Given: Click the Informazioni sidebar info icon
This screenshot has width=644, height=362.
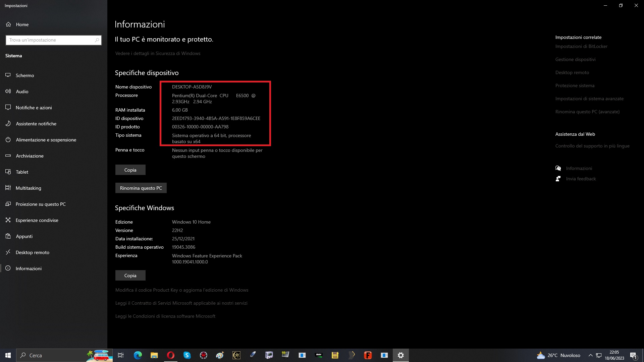Looking at the screenshot, I should pos(8,268).
